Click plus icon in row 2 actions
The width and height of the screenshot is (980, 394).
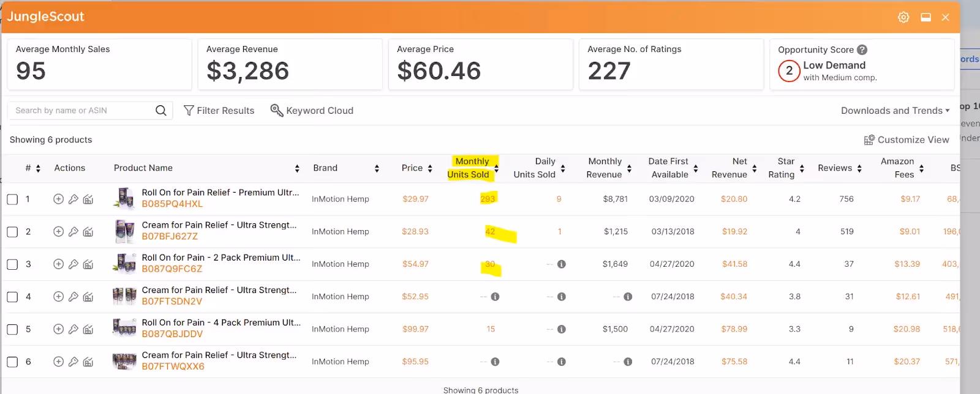pyautogui.click(x=58, y=231)
